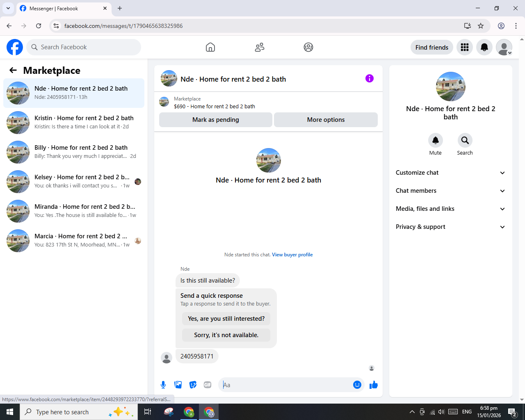The width and height of the screenshot is (525, 420).
Task: Click the Windows taskbar search box
Action: [78, 412]
